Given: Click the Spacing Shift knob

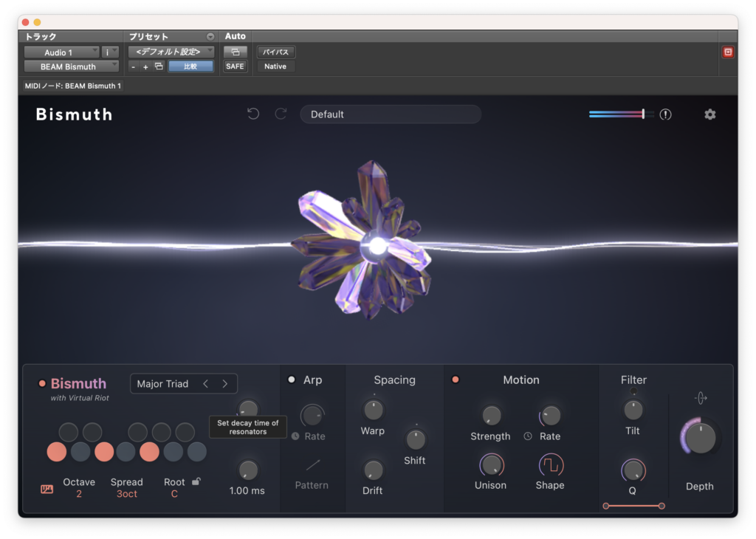Looking at the screenshot, I should pyautogui.click(x=415, y=439).
